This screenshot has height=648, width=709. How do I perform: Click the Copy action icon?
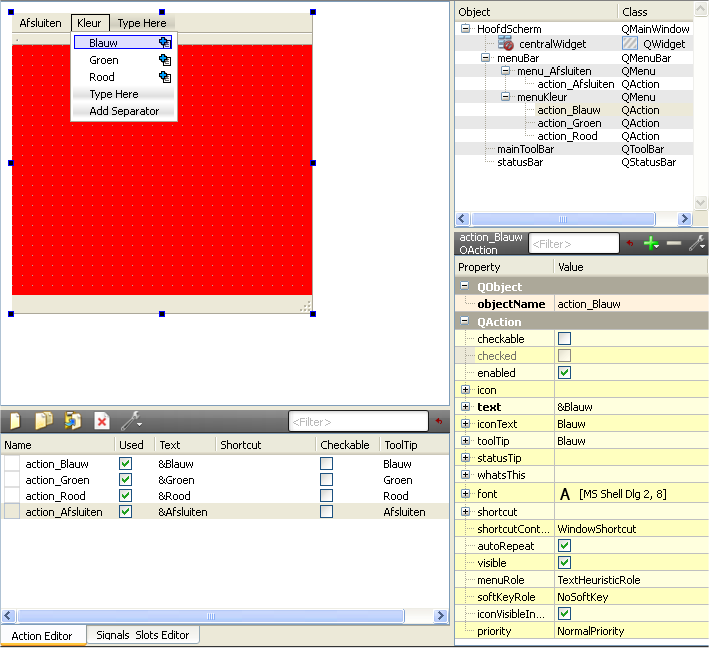[44, 421]
